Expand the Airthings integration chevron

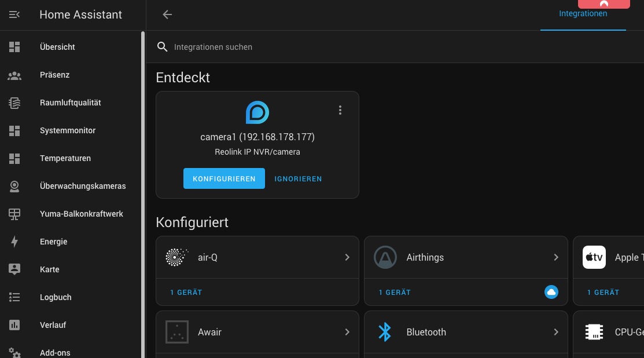pos(556,257)
